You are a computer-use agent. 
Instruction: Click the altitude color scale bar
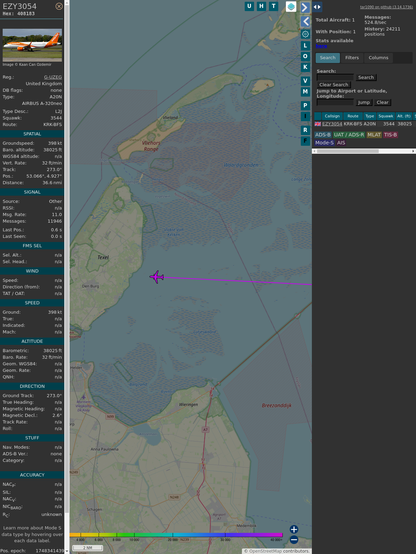coord(176,535)
